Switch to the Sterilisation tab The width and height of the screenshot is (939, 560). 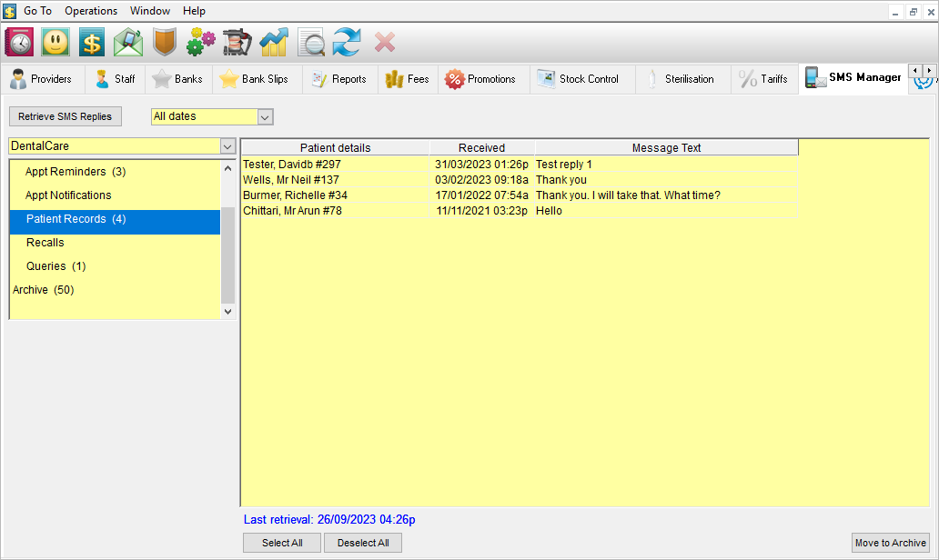click(682, 79)
